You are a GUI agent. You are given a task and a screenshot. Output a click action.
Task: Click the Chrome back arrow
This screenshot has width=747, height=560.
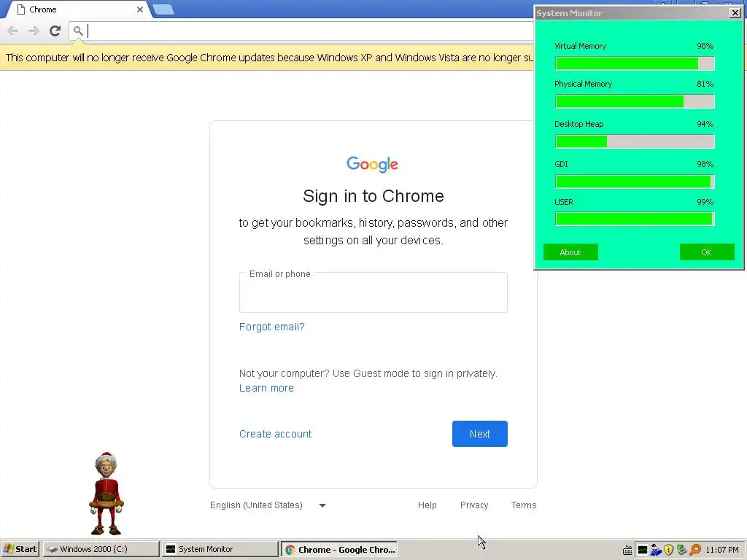tap(13, 31)
